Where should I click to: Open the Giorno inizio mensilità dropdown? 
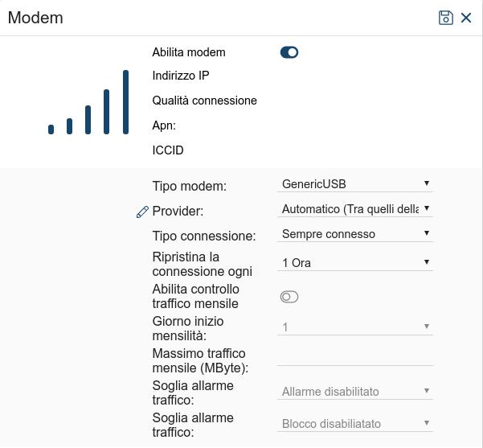[x=355, y=327]
